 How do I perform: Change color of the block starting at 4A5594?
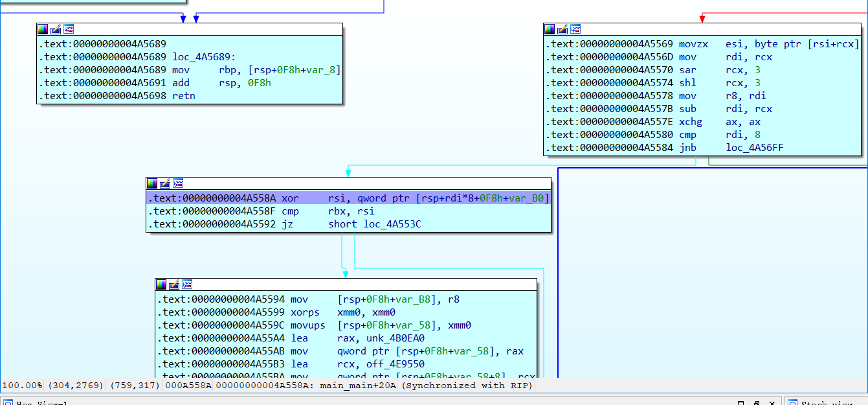(161, 284)
